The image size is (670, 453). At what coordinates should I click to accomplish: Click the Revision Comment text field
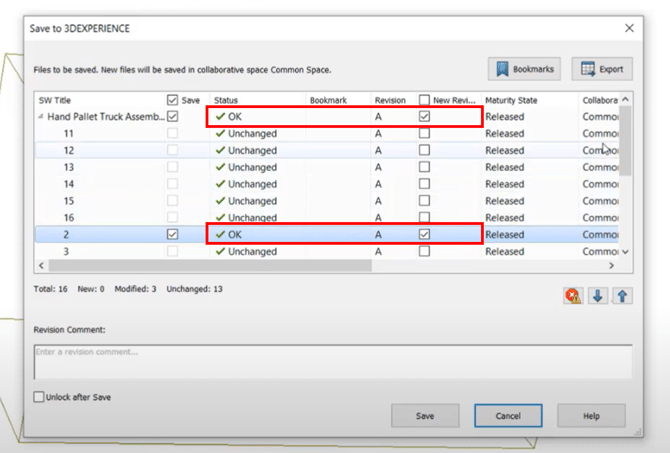click(333, 362)
